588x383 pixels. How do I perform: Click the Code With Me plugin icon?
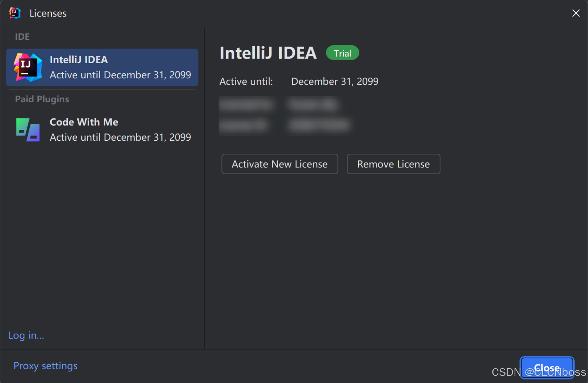[x=28, y=130]
